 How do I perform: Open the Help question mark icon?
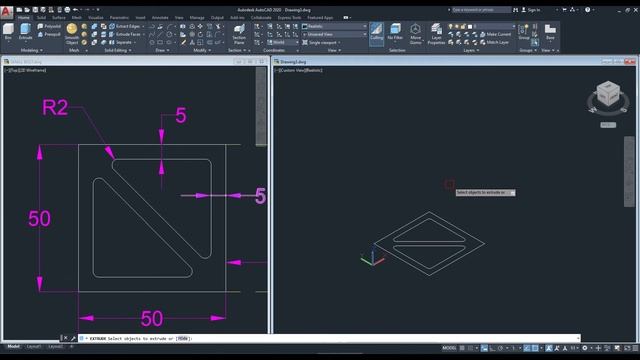[587, 10]
